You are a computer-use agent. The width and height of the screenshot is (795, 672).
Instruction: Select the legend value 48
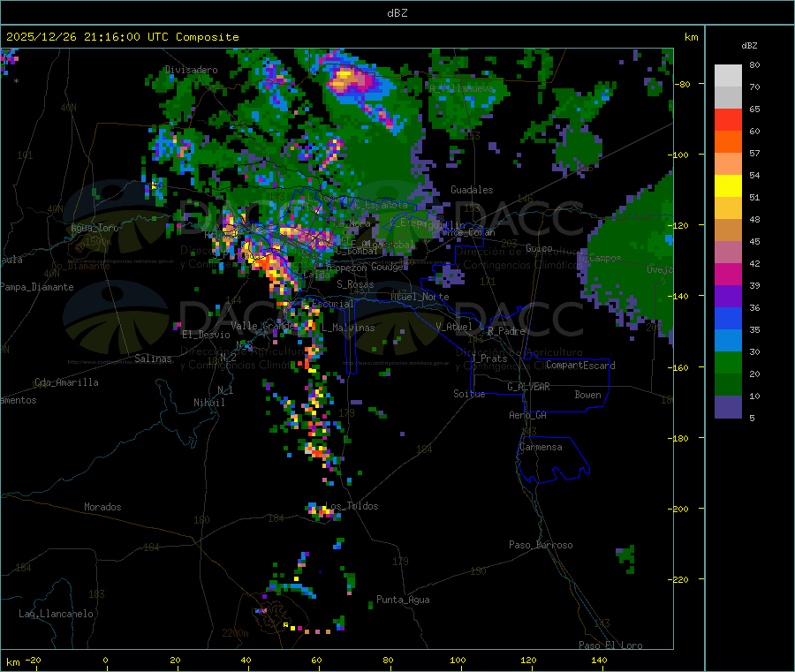pos(754,220)
